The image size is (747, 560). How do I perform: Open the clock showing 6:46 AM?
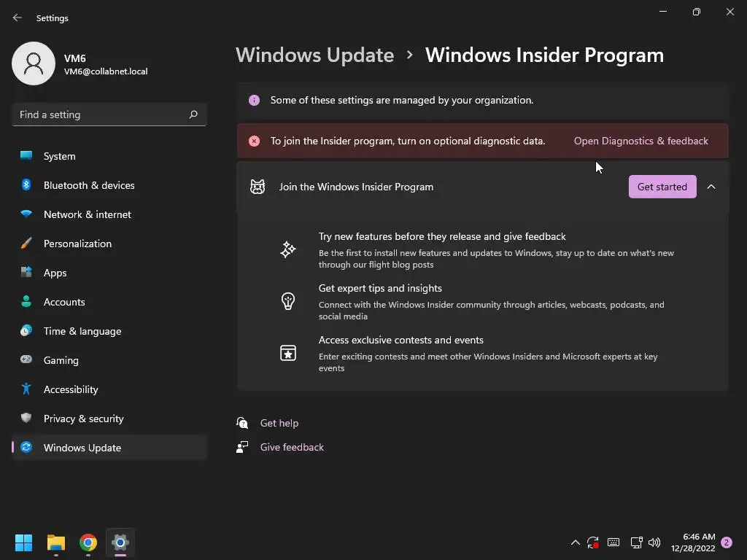click(693, 542)
